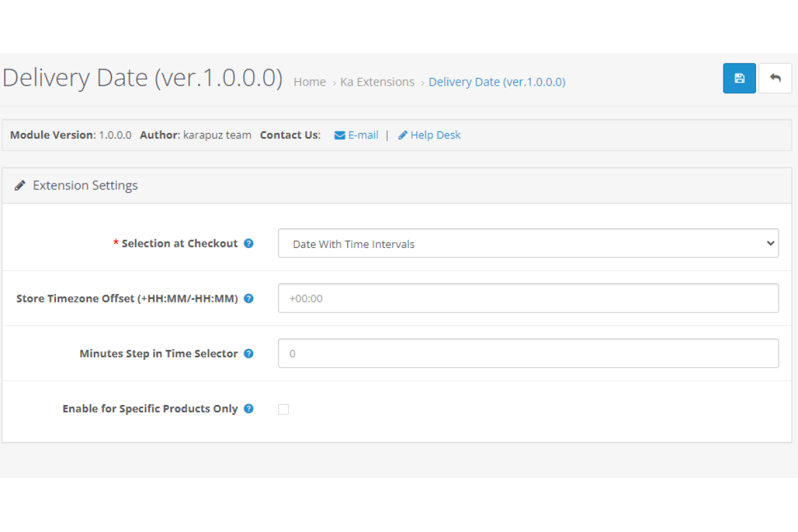The image size is (798, 532).
Task: Click the help icon for Selection at Checkout
Action: click(x=249, y=243)
